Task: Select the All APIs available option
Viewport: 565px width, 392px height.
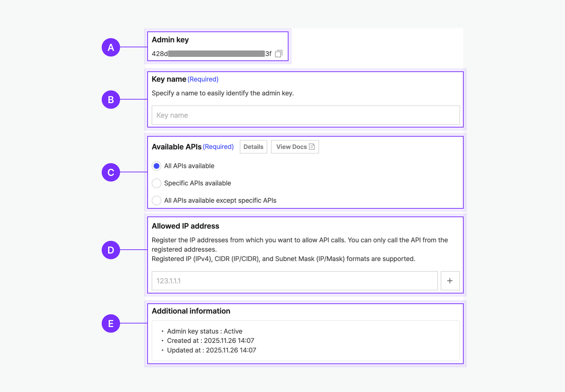Action: click(x=156, y=166)
